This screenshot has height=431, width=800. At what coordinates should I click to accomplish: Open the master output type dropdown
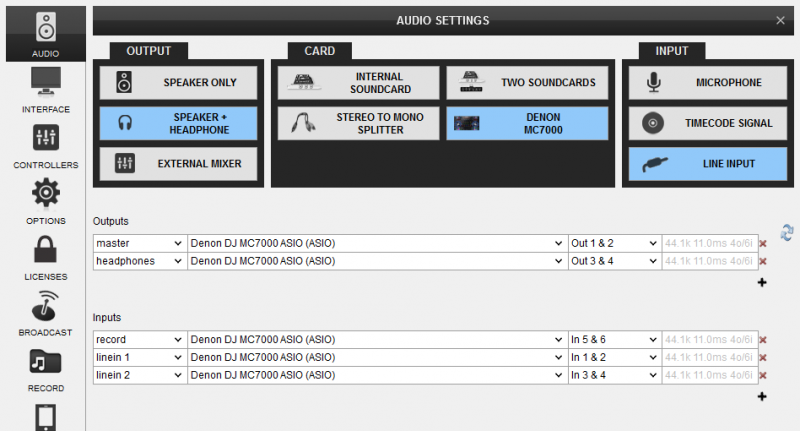click(x=140, y=243)
